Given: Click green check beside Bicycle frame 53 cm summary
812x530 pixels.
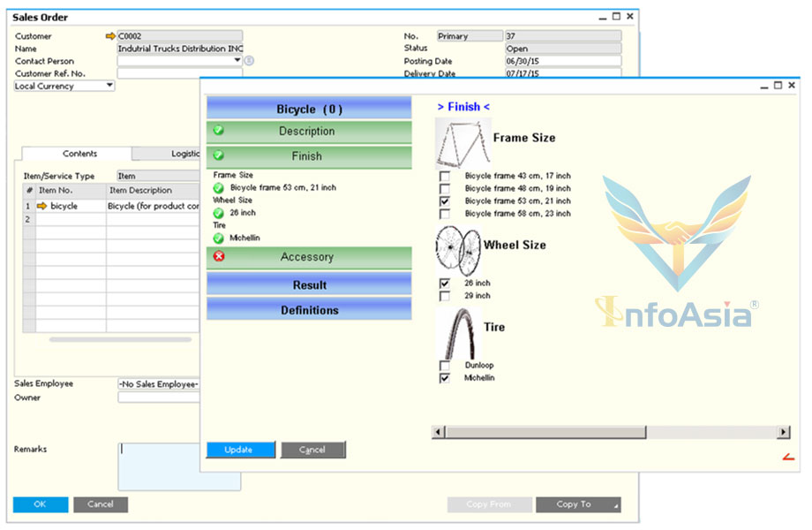Looking at the screenshot, I should point(219,187).
